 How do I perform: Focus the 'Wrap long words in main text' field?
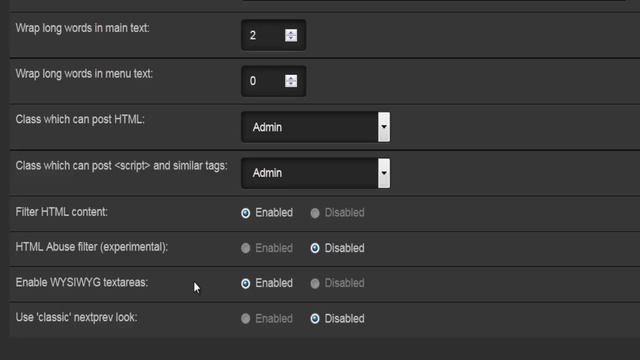(273, 35)
